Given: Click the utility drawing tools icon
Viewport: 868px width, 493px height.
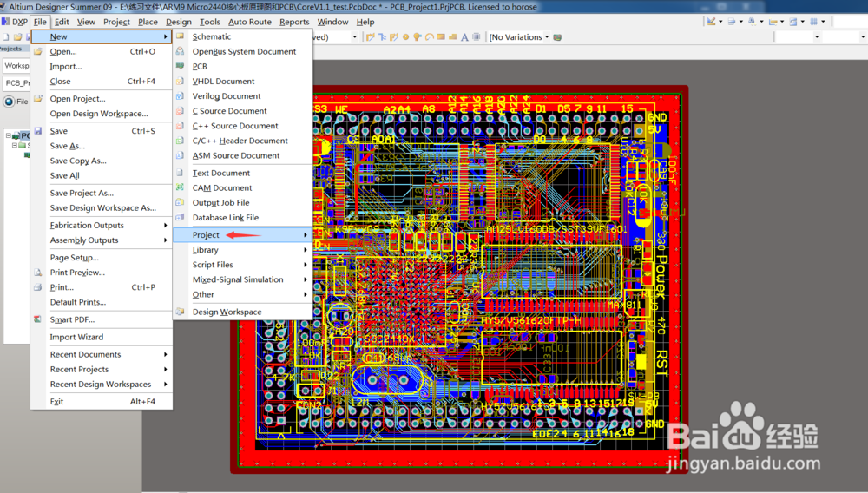Looking at the screenshot, I should tap(712, 21).
